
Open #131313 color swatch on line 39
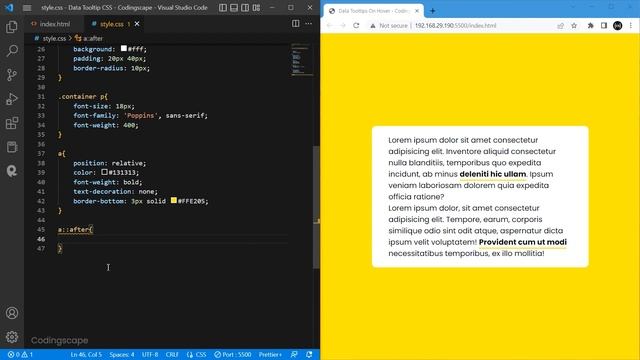[104, 172]
